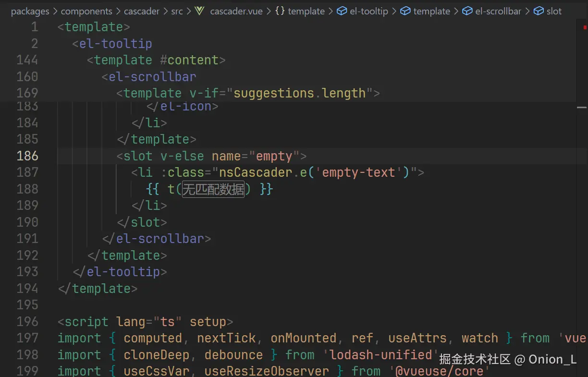Select line number 195 in the gutter
This screenshot has width=588, height=377.
coord(27,305)
